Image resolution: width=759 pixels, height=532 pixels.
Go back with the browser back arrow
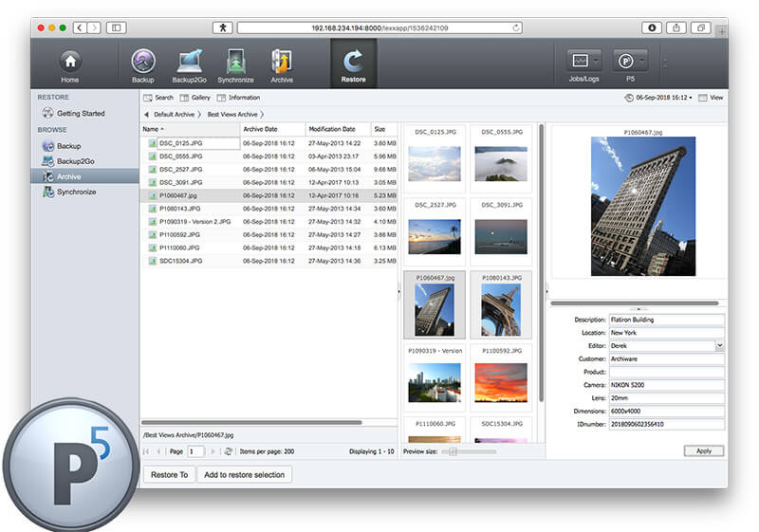[x=81, y=28]
